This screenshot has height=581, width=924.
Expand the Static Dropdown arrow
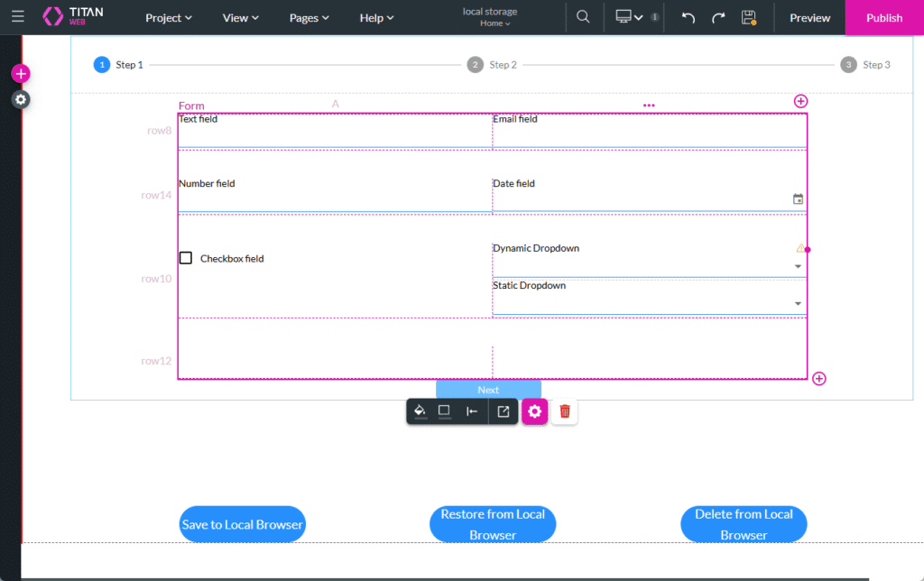click(798, 304)
